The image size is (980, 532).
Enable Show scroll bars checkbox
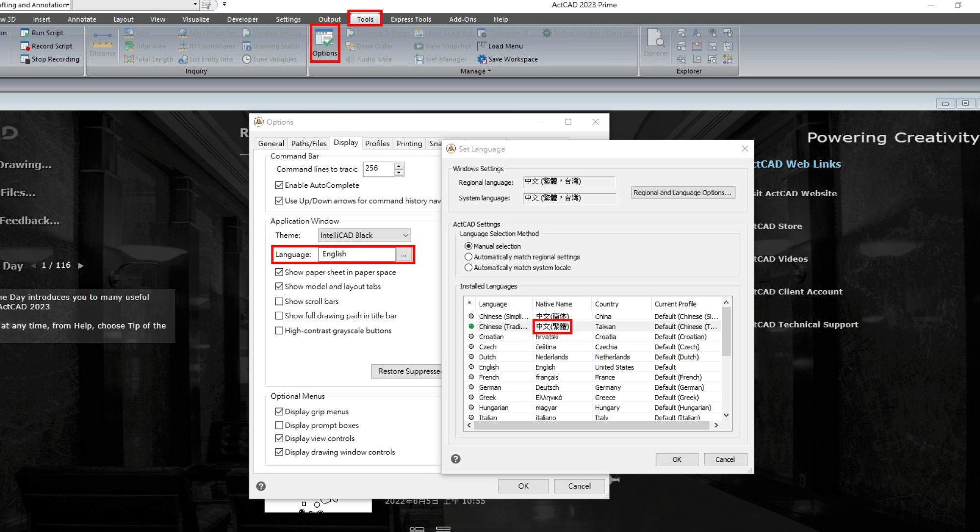click(x=279, y=302)
